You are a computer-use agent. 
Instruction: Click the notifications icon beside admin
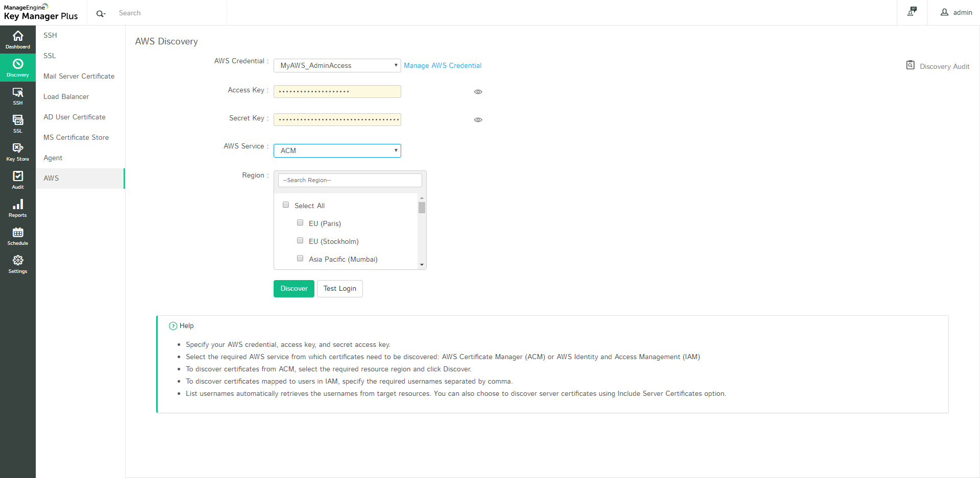[912, 12]
